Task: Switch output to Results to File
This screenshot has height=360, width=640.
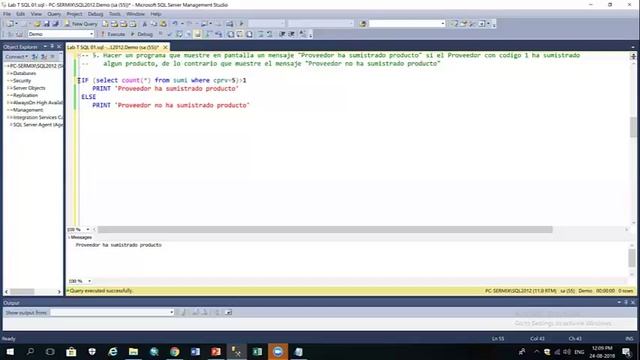Action: (x=249, y=34)
